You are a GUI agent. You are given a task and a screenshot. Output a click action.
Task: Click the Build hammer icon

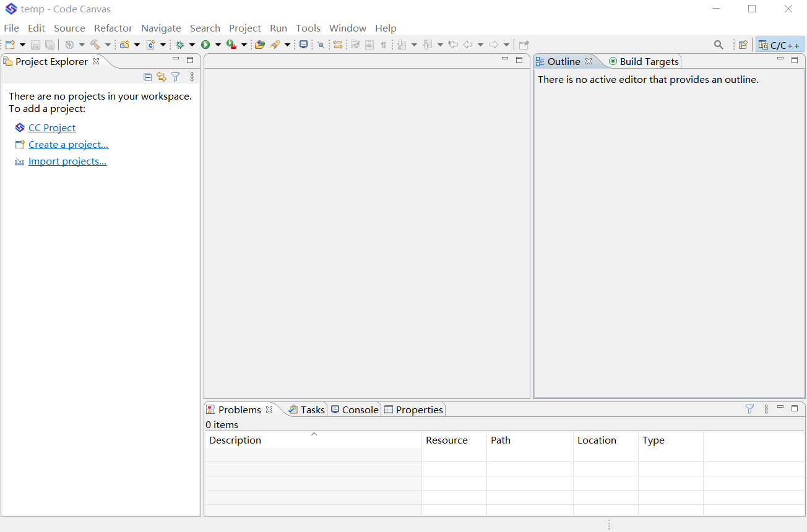[x=95, y=45]
